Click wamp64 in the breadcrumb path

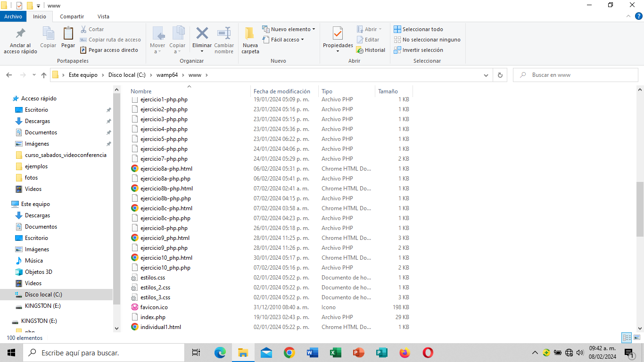[167, 75]
